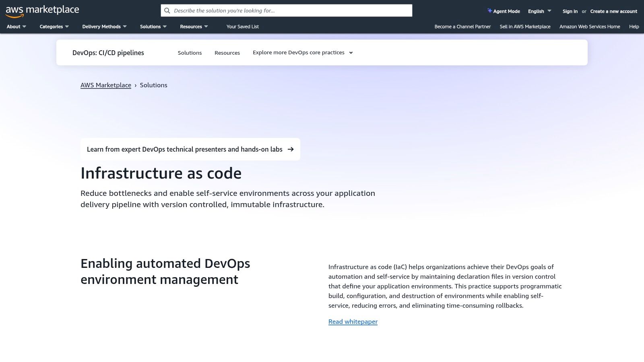This screenshot has width=644, height=362.
Task: Switch to the Resources tab under CI/CD pipelines
Action: pyautogui.click(x=227, y=53)
